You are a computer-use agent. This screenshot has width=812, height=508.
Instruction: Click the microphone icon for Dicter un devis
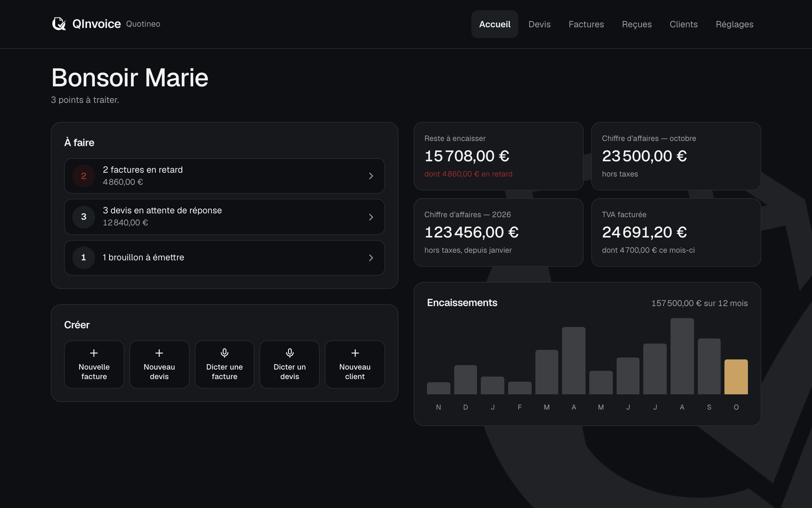pyautogui.click(x=290, y=353)
